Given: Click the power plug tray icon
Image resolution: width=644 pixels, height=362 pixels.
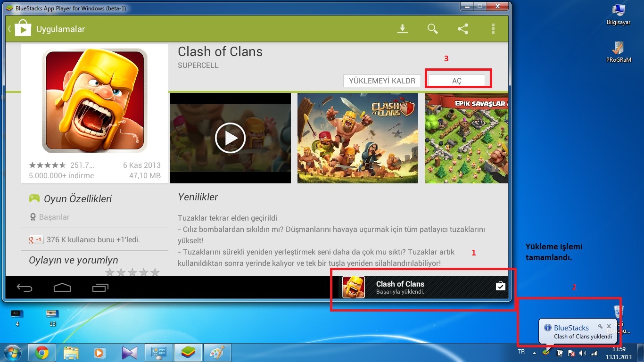Looking at the screenshot, I should 560,353.
